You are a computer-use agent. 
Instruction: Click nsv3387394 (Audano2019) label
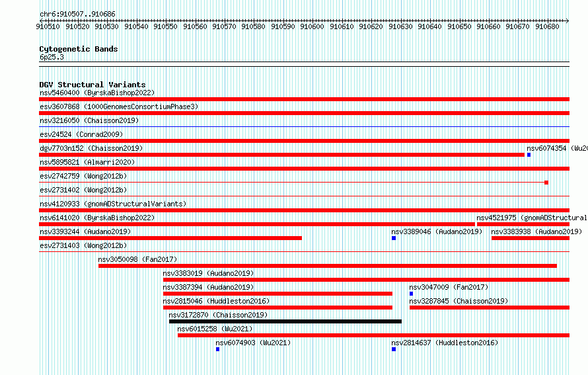coord(208,287)
